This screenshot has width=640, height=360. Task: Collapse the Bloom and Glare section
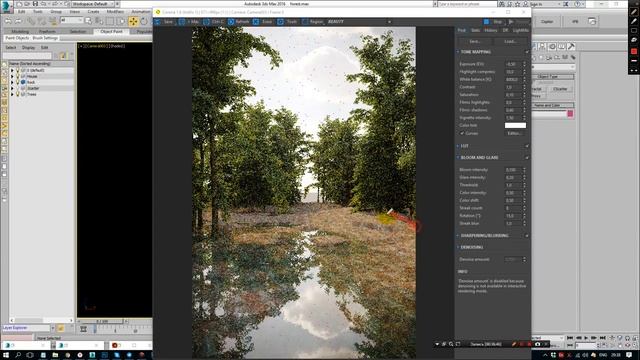tap(458, 158)
